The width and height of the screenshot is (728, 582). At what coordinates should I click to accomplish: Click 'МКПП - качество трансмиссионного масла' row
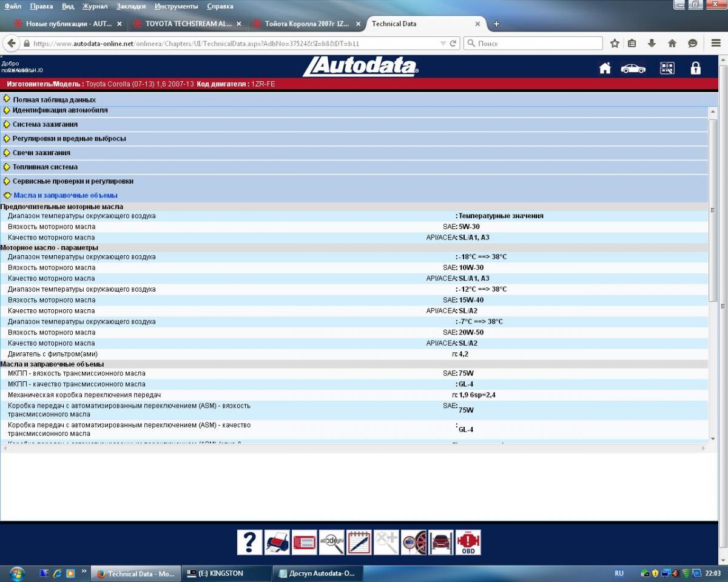(x=354, y=384)
